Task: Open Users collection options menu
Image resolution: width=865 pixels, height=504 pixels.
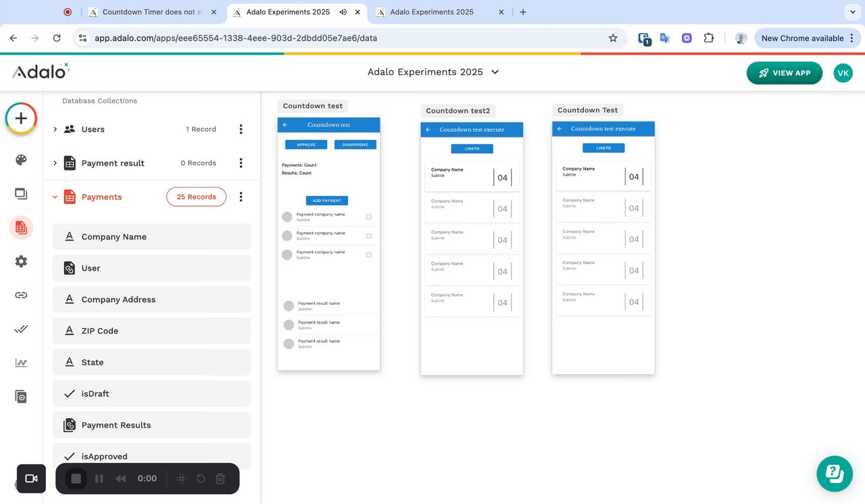Action: click(x=241, y=129)
